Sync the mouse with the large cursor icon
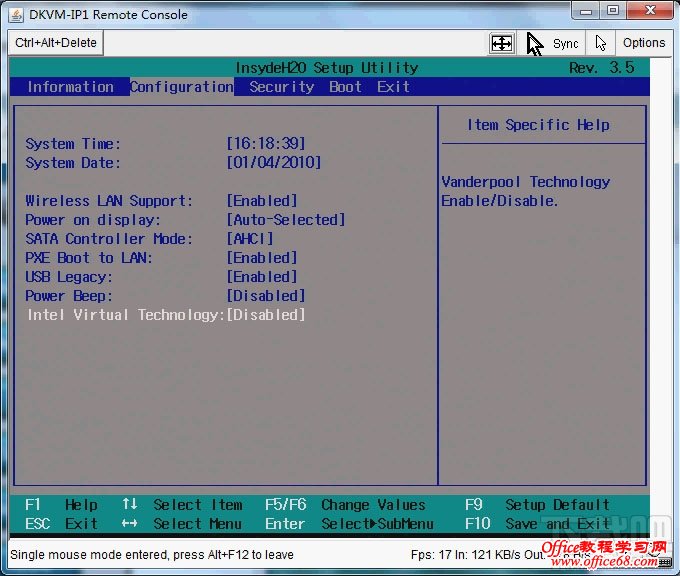This screenshot has height=576, width=680. 535,43
